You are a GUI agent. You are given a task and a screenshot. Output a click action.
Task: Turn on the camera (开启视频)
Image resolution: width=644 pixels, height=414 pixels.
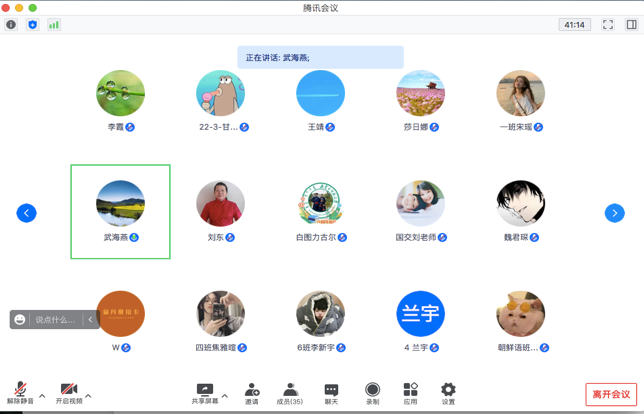click(68, 392)
